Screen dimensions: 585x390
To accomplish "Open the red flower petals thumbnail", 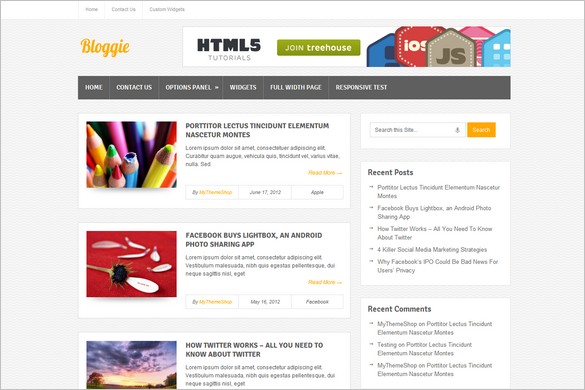I will pos(131,264).
